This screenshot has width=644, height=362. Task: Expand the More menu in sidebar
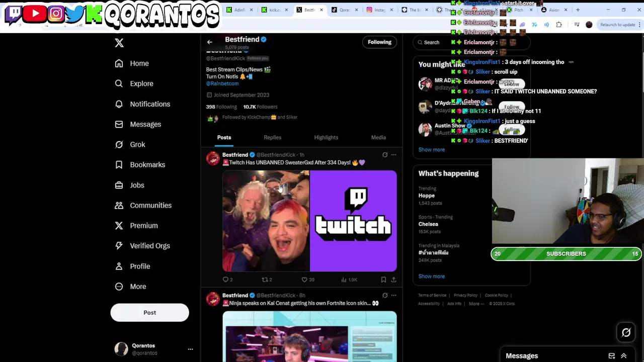point(130,286)
